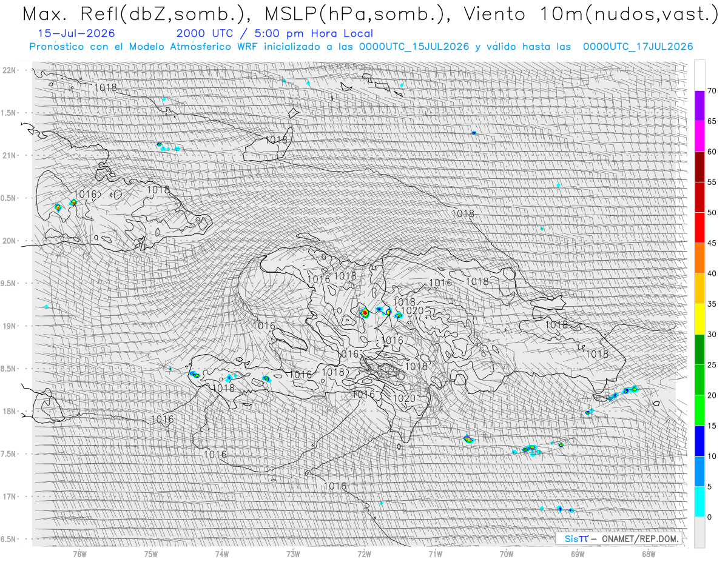Click the "0" colorbar value label
Viewport: 728px width, 562px height.
(x=710, y=517)
